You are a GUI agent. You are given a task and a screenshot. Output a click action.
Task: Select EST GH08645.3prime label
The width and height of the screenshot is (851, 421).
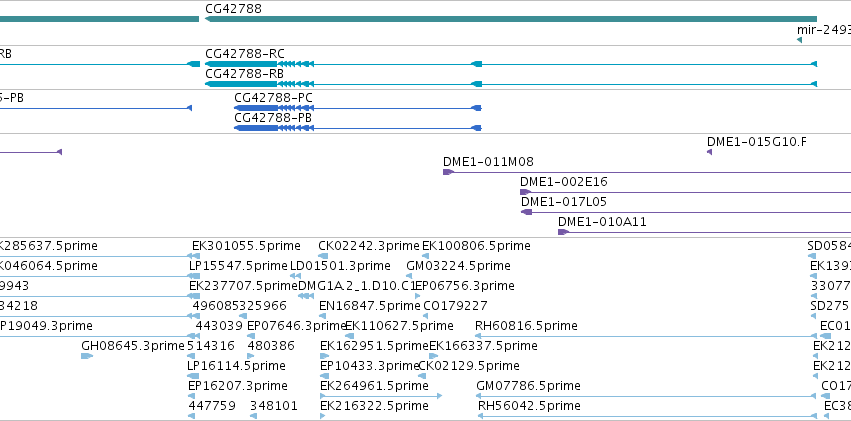click(x=133, y=346)
